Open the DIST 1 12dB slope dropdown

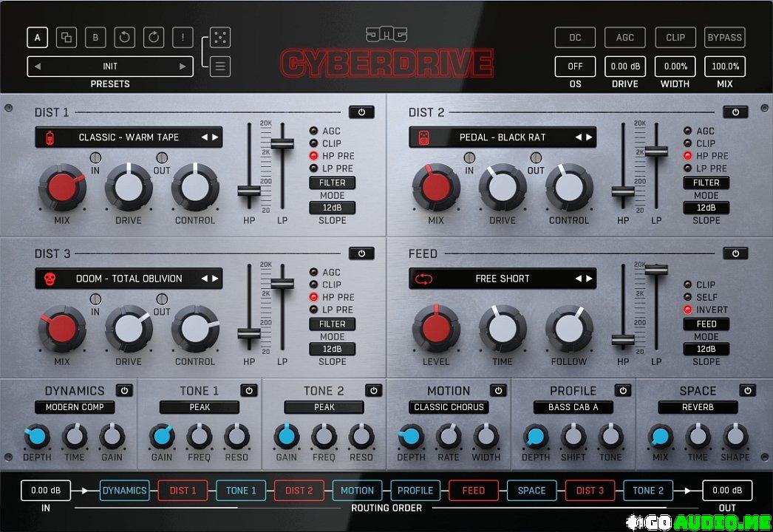(x=332, y=208)
